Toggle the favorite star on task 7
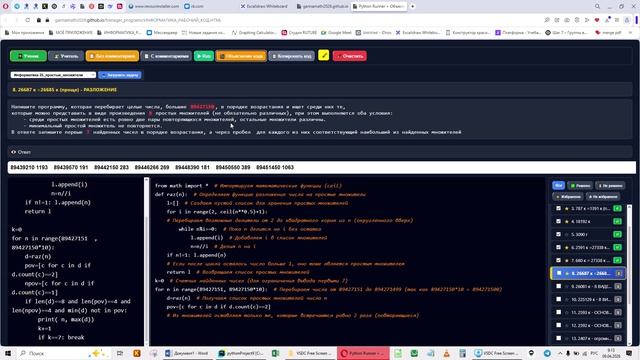The width and height of the screenshot is (640, 360). tap(567, 260)
